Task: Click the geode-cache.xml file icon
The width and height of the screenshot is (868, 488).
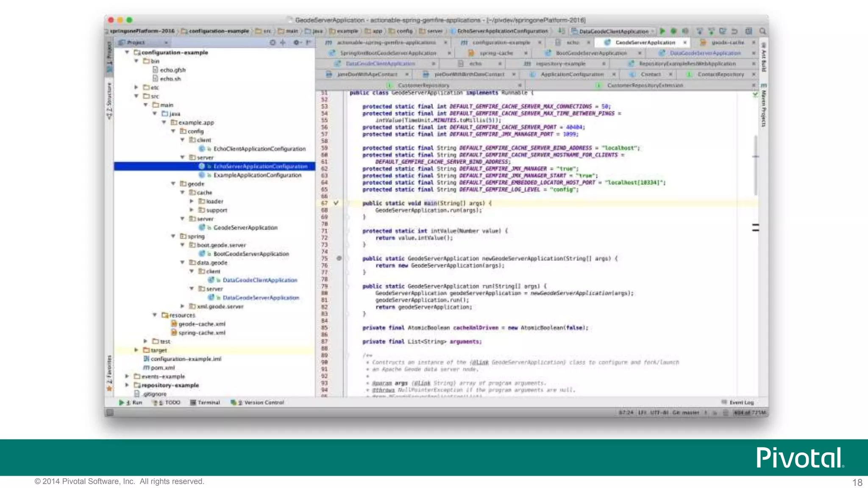Action: click(x=174, y=324)
